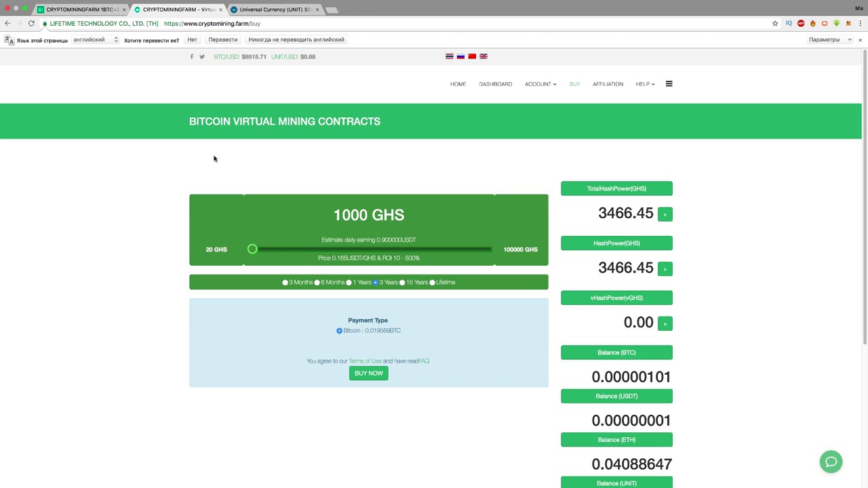Switch site language to Chinese flag
This screenshot has width=868, height=488.
[472, 56]
